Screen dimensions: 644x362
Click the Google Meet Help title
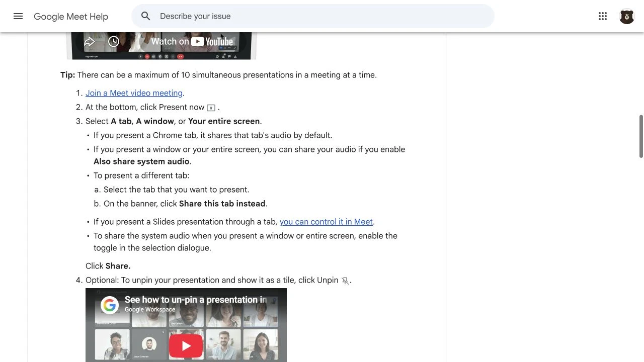pos(71,17)
